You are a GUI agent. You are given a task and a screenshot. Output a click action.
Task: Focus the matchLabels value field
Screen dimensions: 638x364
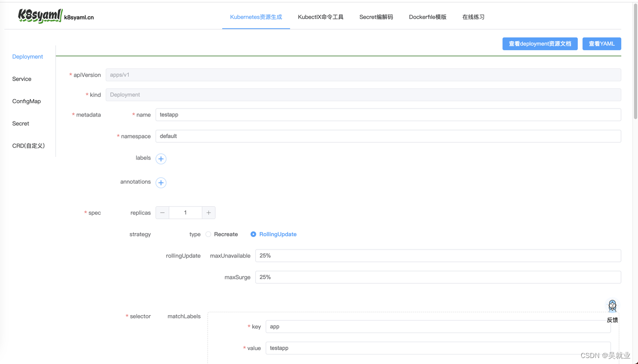(x=438, y=348)
